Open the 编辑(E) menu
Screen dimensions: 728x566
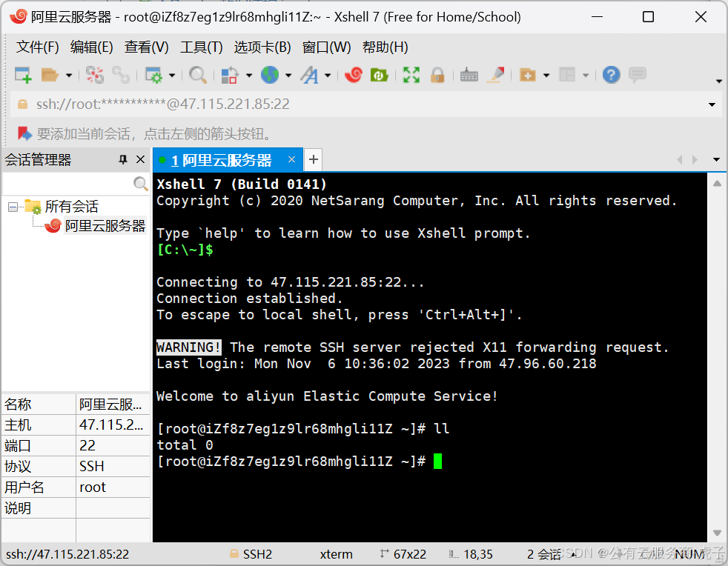point(91,47)
